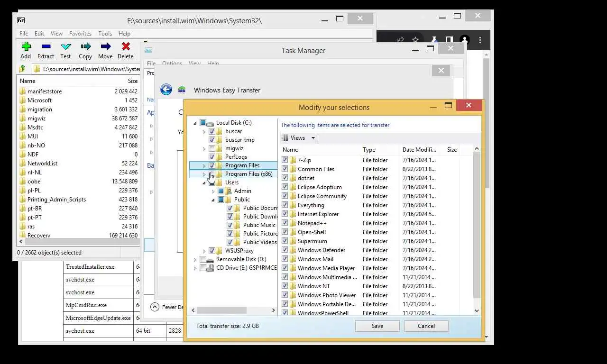Open the Edit menu in 7-Zip
This screenshot has height=364, width=607.
click(39, 34)
